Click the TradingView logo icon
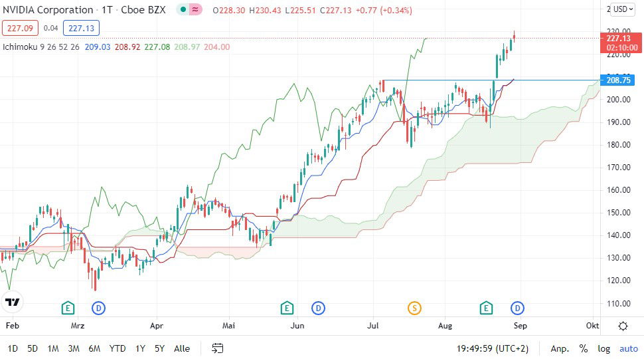Image resolution: width=644 pixels, height=359 pixels. (x=12, y=302)
